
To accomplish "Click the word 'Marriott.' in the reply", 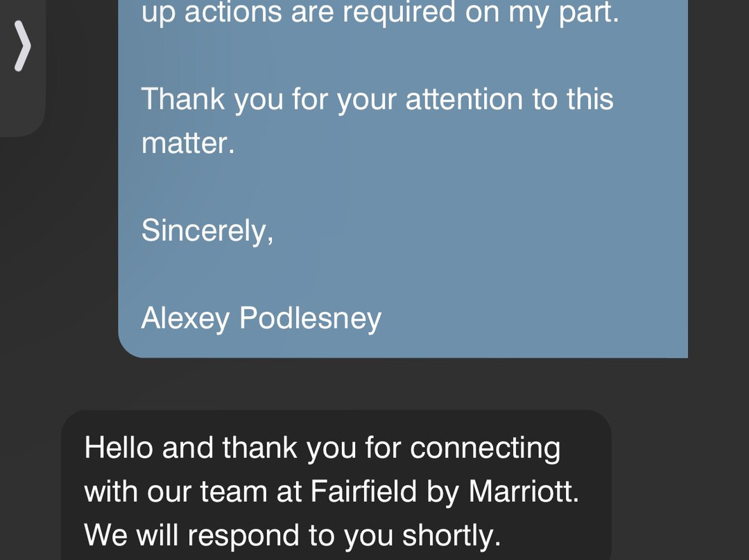I will coord(524,492).
